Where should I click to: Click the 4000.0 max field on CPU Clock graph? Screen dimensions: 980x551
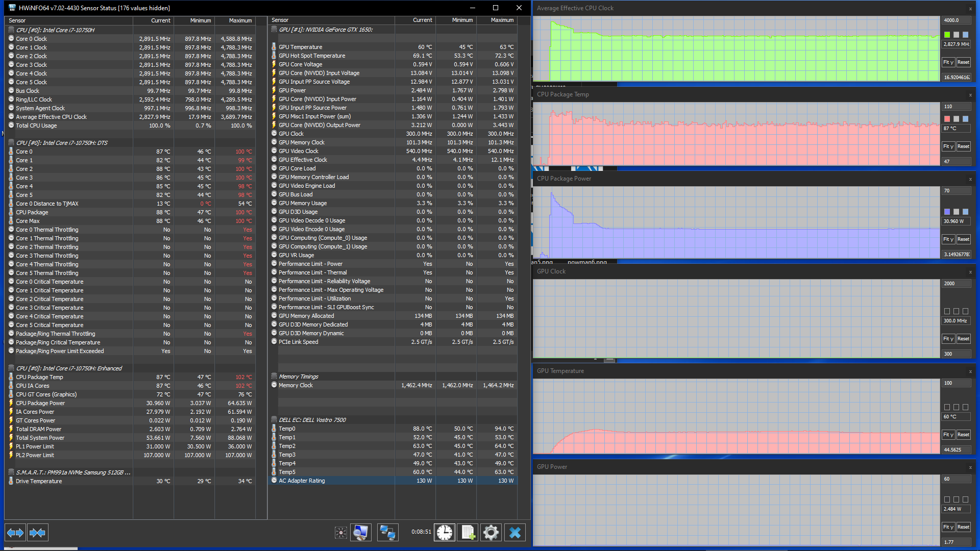pyautogui.click(x=955, y=20)
